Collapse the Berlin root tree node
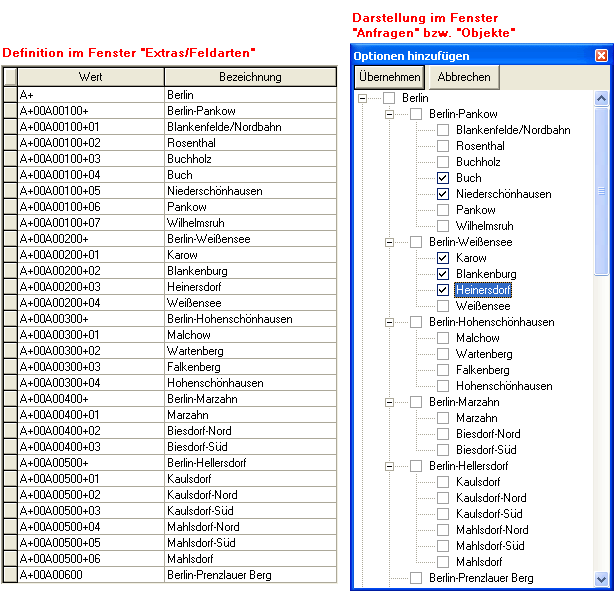Viewport: 614px width, 591px height. pyautogui.click(x=363, y=98)
